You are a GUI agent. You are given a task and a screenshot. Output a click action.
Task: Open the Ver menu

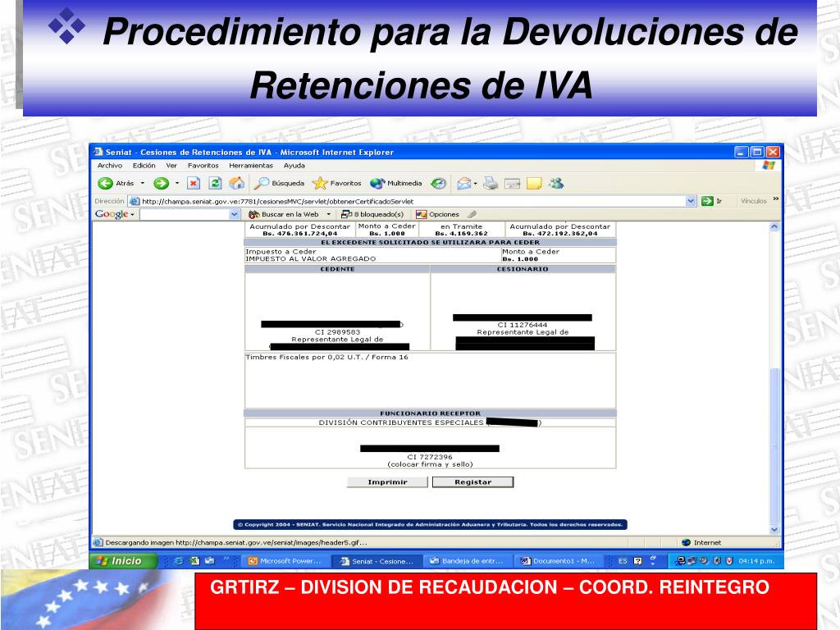coord(171,166)
